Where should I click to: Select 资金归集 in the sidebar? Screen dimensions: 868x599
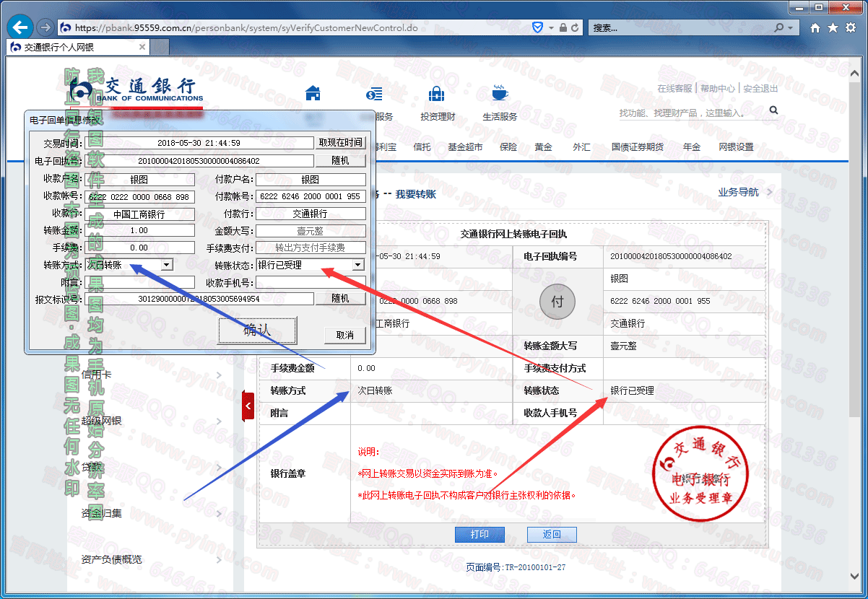pos(101,513)
